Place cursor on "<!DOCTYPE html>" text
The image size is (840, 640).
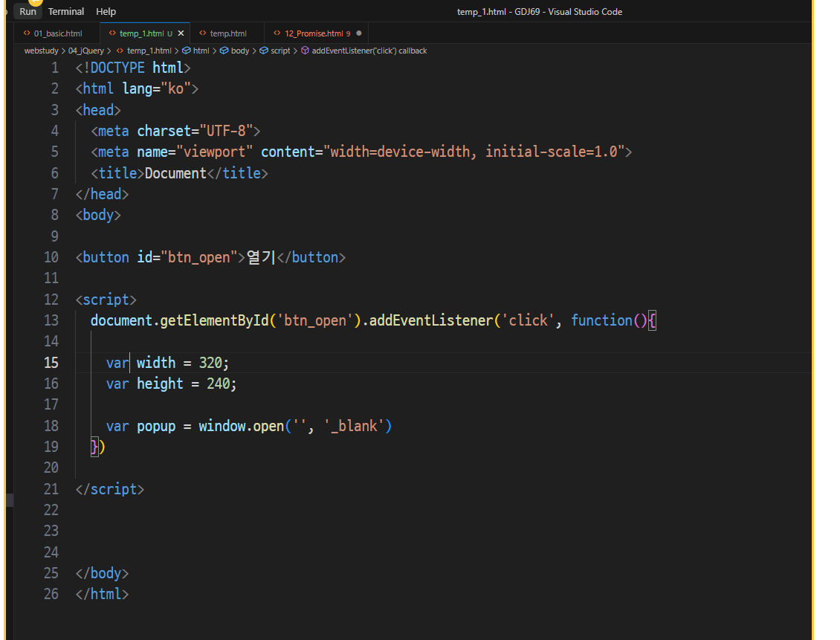point(133,68)
